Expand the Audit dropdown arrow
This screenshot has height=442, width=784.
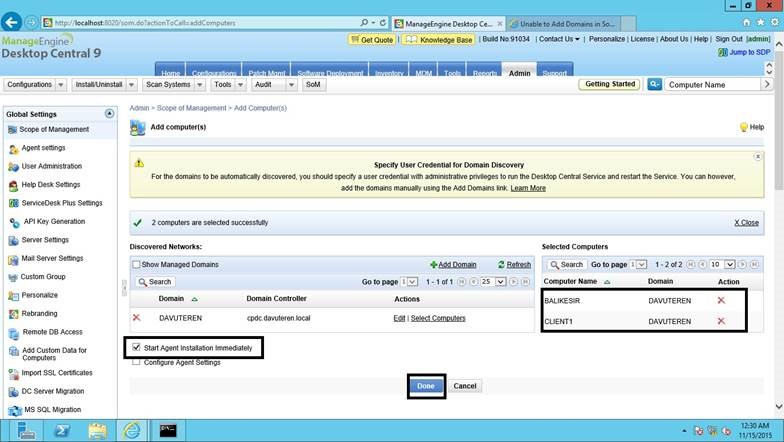(x=292, y=84)
